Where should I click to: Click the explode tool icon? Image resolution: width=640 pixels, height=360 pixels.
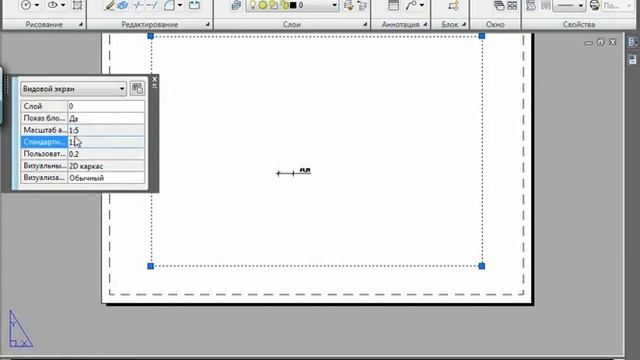[123, 5]
